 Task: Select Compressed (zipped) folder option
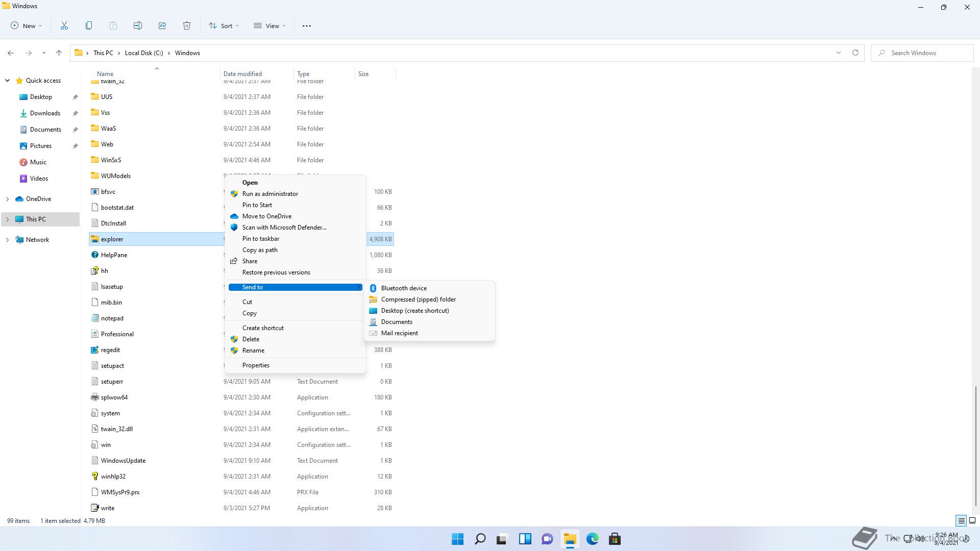click(x=429, y=299)
